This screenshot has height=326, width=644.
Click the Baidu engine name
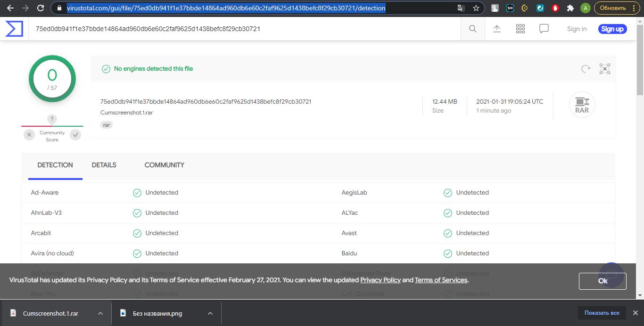[x=349, y=253]
